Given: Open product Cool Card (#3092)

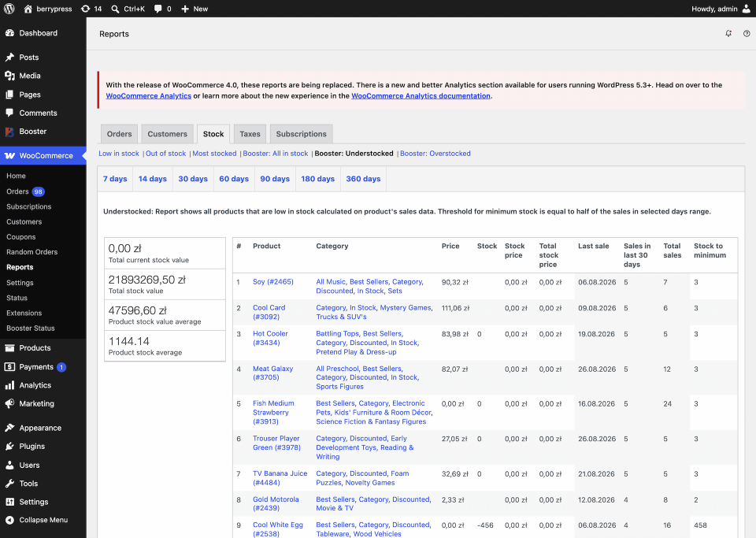Looking at the screenshot, I should (x=269, y=312).
